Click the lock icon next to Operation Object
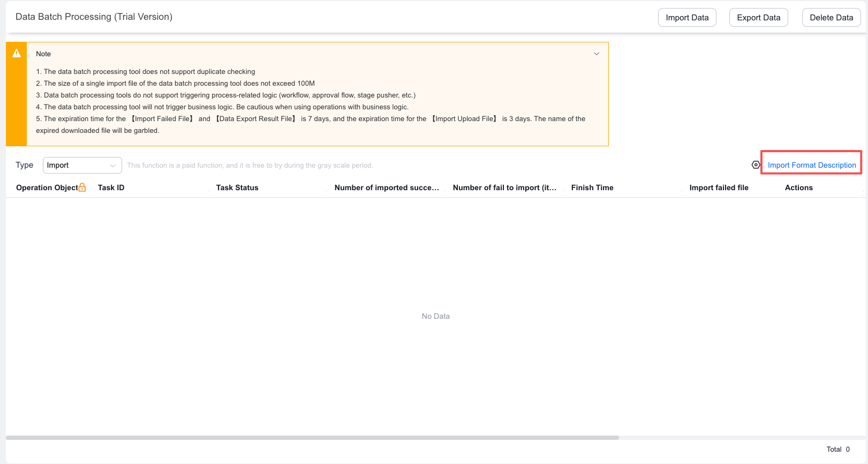 82,188
